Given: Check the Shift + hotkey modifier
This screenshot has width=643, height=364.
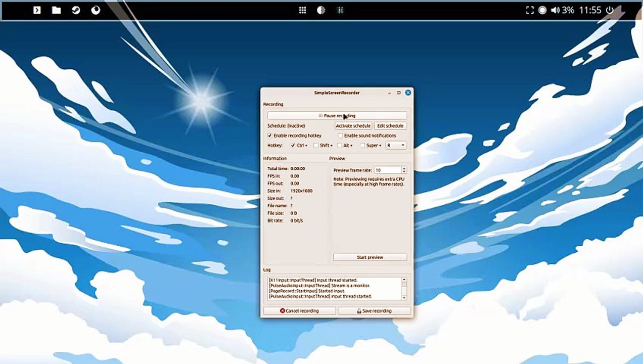Looking at the screenshot, I should (x=316, y=146).
